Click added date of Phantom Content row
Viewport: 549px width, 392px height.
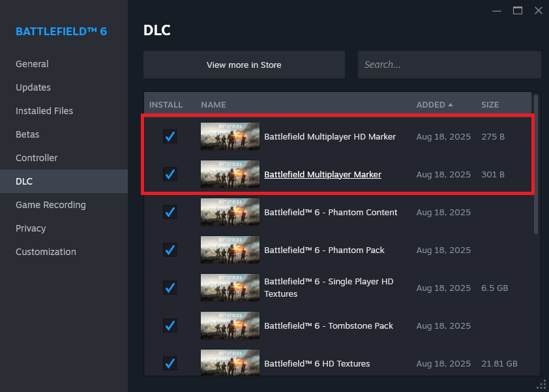[443, 212]
